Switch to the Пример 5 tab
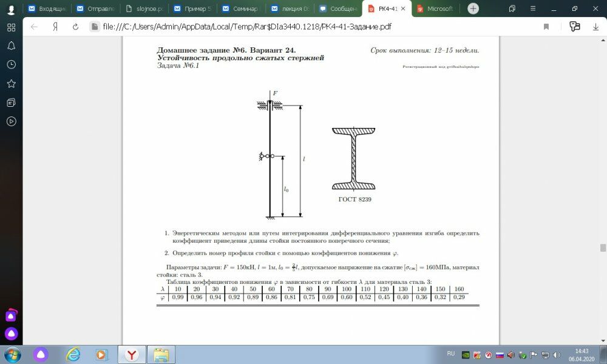Viewport: 607px width, 364px height. pyautogui.click(x=193, y=8)
